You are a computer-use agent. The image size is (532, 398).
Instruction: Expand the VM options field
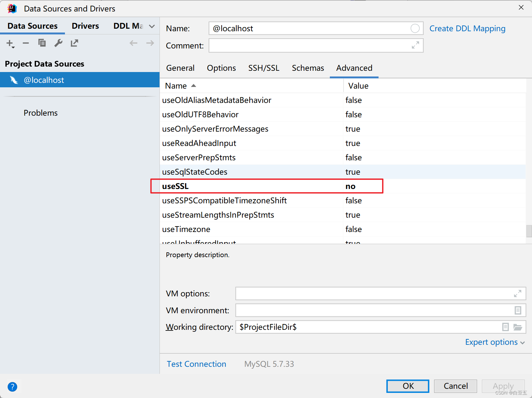coord(518,293)
